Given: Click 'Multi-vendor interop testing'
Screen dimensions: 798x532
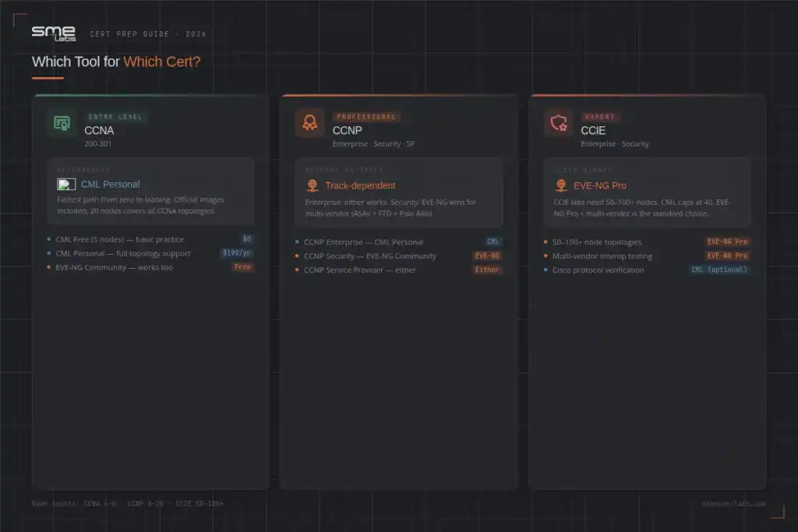Looking at the screenshot, I should [602, 255].
